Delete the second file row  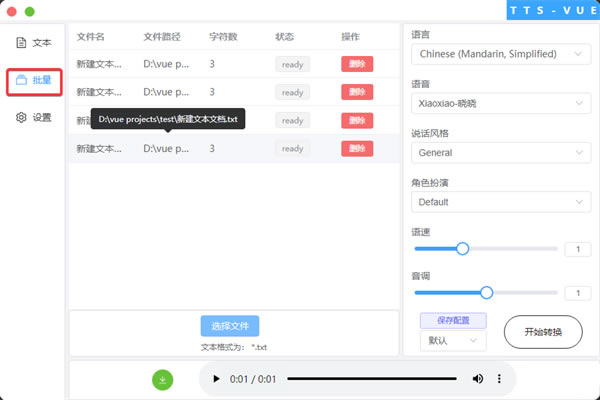click(357, 92)
